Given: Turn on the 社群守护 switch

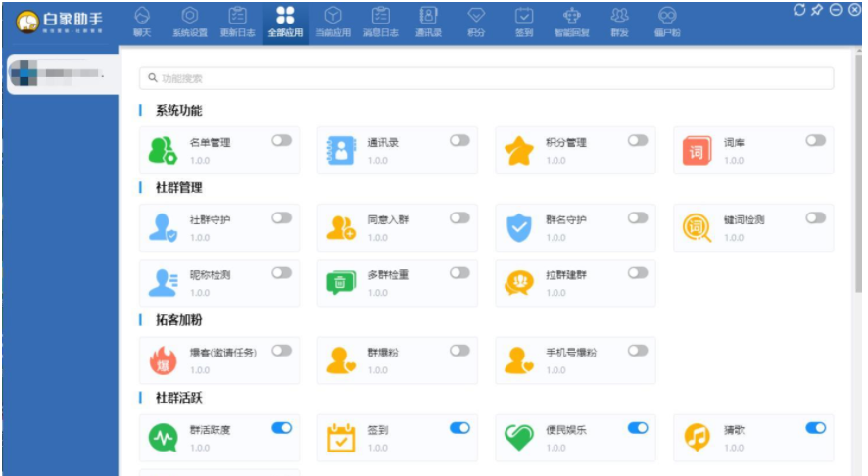Looking at the screenshot, I should pos(282,217).
